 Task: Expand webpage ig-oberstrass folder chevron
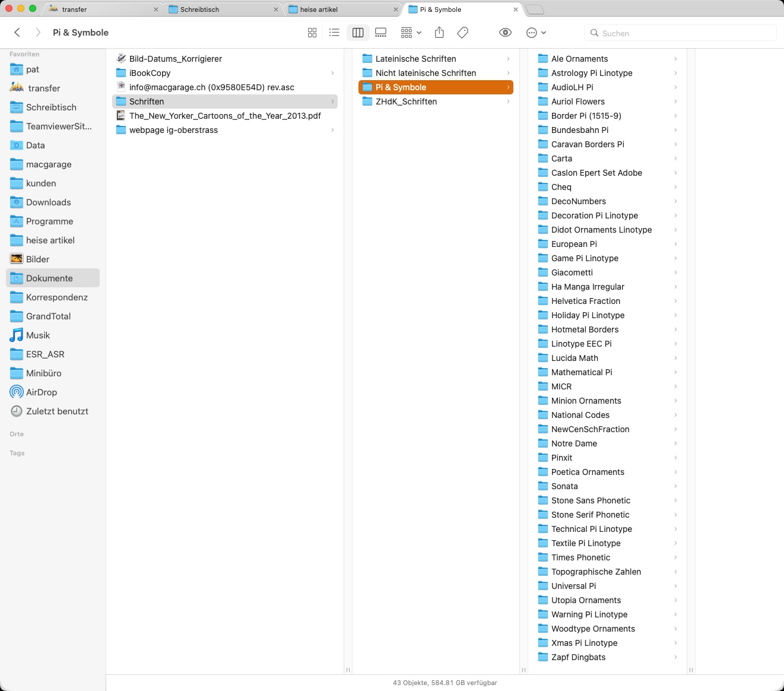click(332, 130)
